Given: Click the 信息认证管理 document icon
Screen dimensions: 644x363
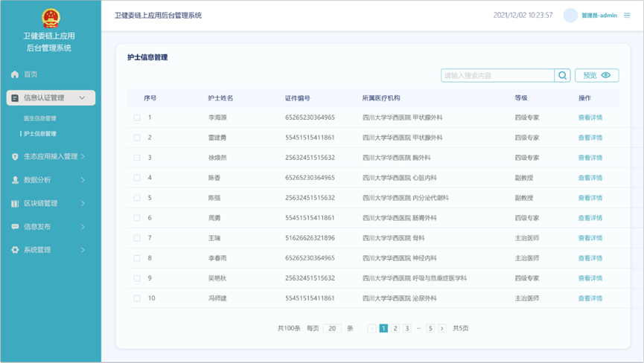Looking at the screenshot, I should point(15,98).
